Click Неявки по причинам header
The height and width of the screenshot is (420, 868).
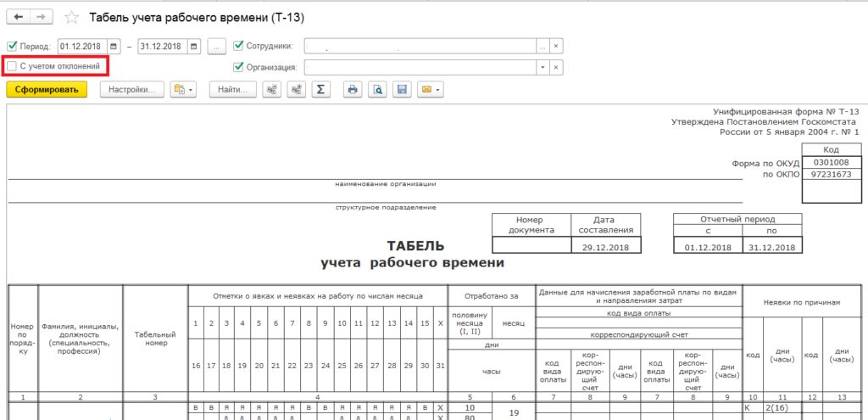pos(802,303)
